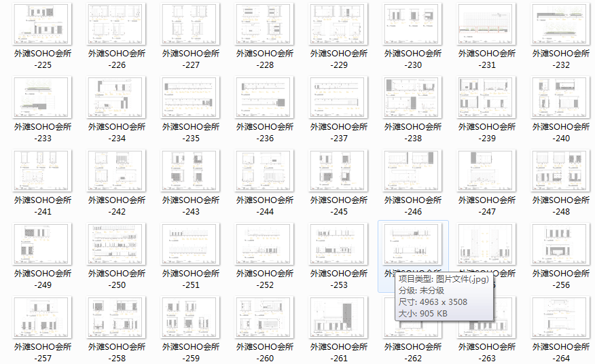Click the file name 外滩SOHO会所-234
This screenshot has width=595, height=364.
coord(117,132)
